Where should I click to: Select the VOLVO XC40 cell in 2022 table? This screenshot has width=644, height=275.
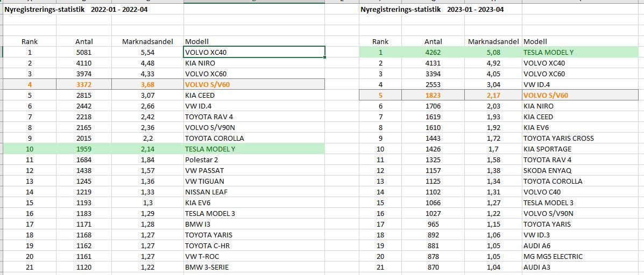[254, 53]
